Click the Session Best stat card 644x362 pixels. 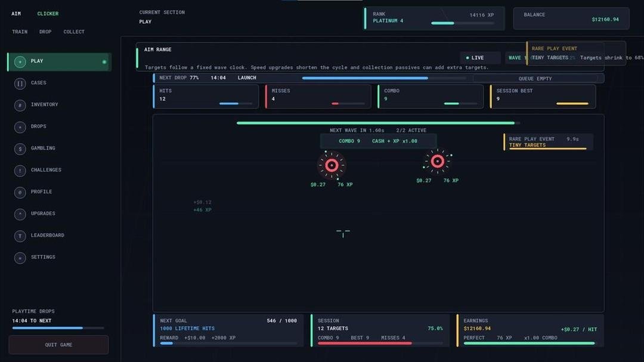pos(543,97)
